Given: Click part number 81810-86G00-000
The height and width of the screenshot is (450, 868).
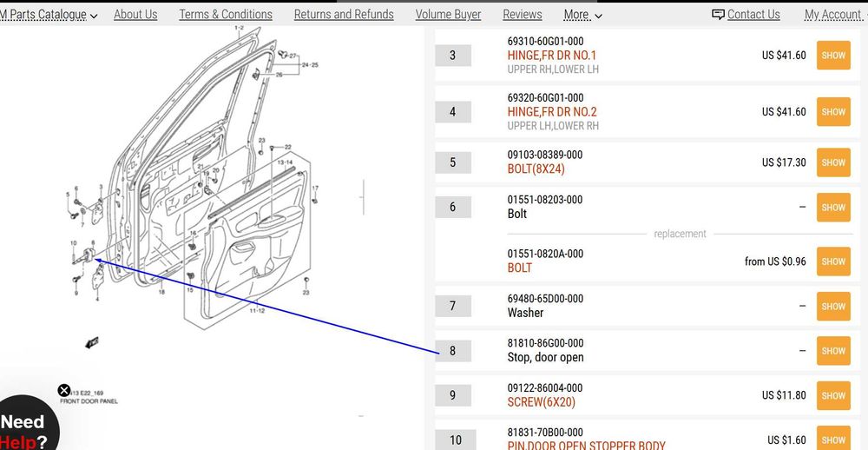Looking at the screenshot, I should pyautogui.click(x=545, y=343).
